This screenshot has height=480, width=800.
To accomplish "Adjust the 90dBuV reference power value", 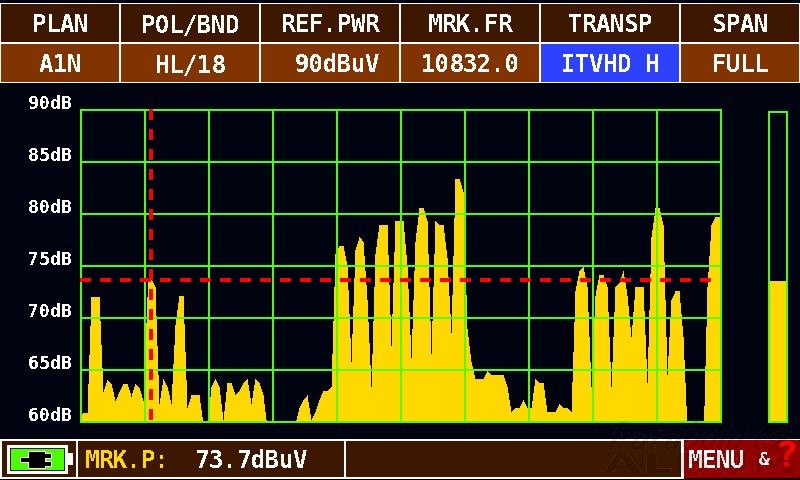I will pos(330,63).
